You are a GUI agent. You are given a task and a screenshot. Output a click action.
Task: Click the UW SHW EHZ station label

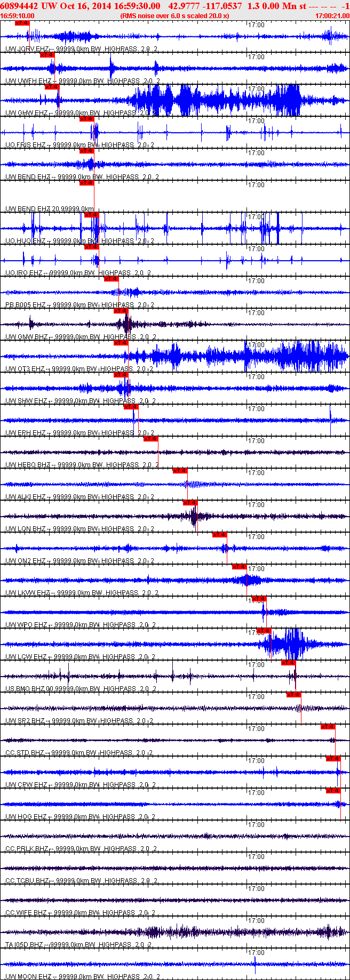(x=81, y=401)
